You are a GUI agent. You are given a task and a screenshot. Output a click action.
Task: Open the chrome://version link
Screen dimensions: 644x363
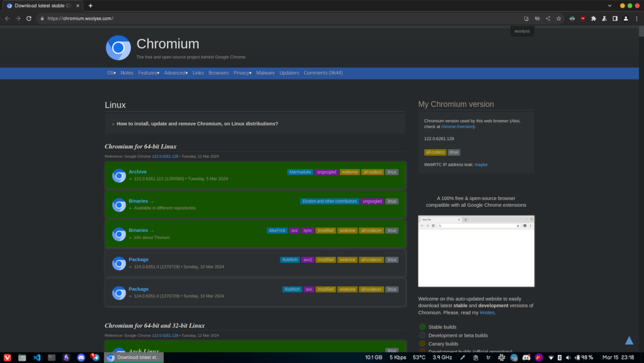click(x=457, y=127)
